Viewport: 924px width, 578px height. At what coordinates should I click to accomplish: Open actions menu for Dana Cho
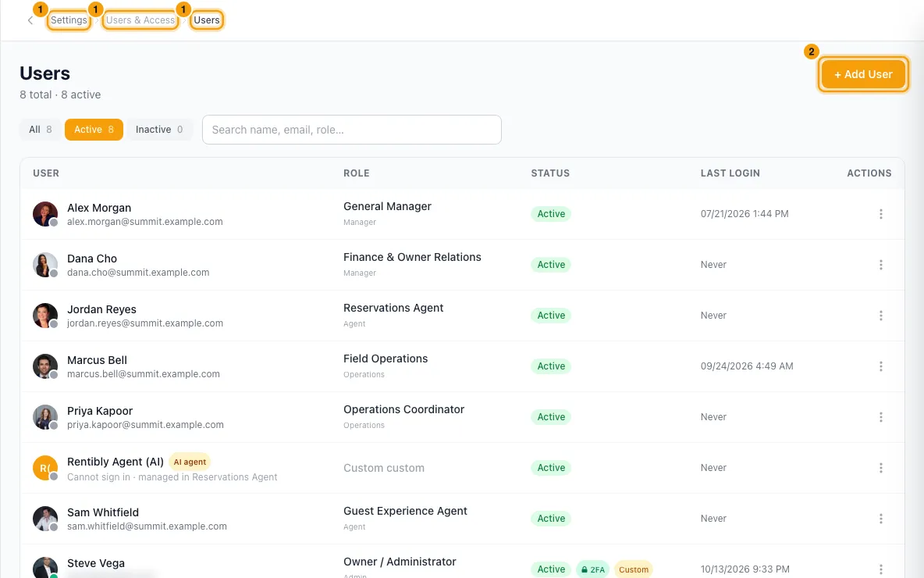[x=881, y=265]
